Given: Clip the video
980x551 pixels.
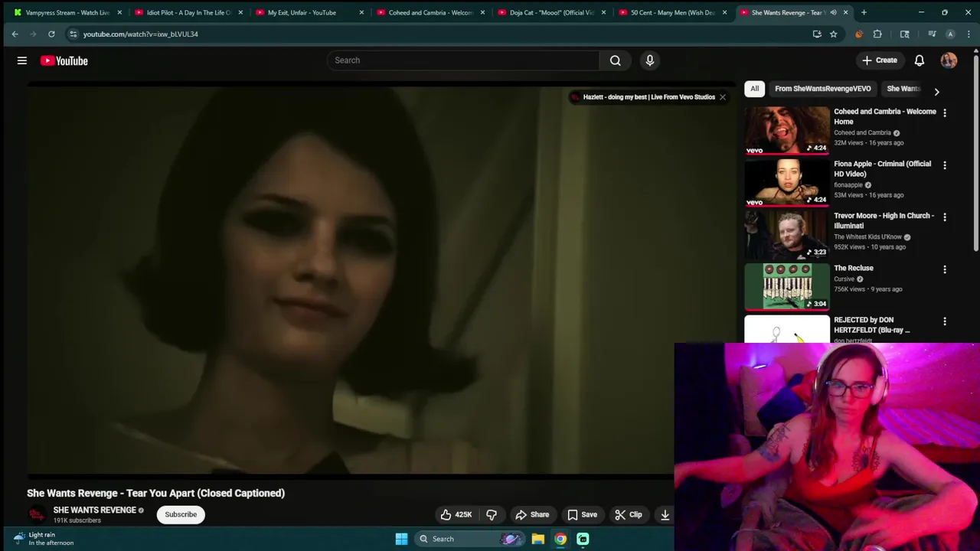Looking at the screenshot, I should pos(629,514).
